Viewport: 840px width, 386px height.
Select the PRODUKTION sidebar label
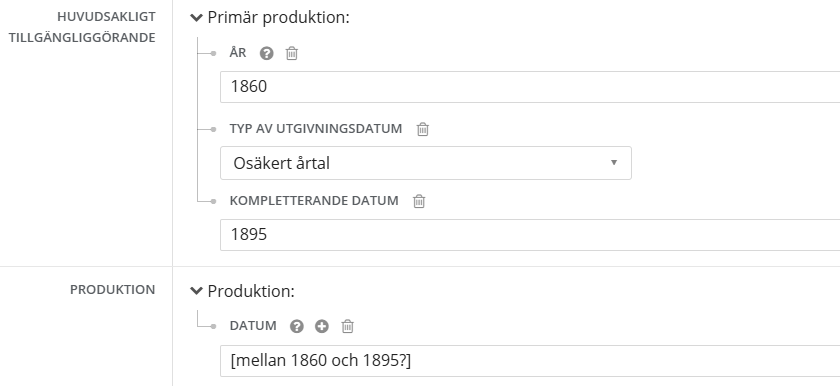(112, 290)
